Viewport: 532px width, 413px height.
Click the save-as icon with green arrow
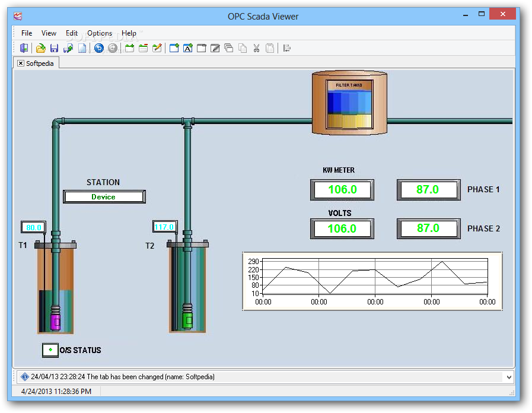(x=68, y=48)
